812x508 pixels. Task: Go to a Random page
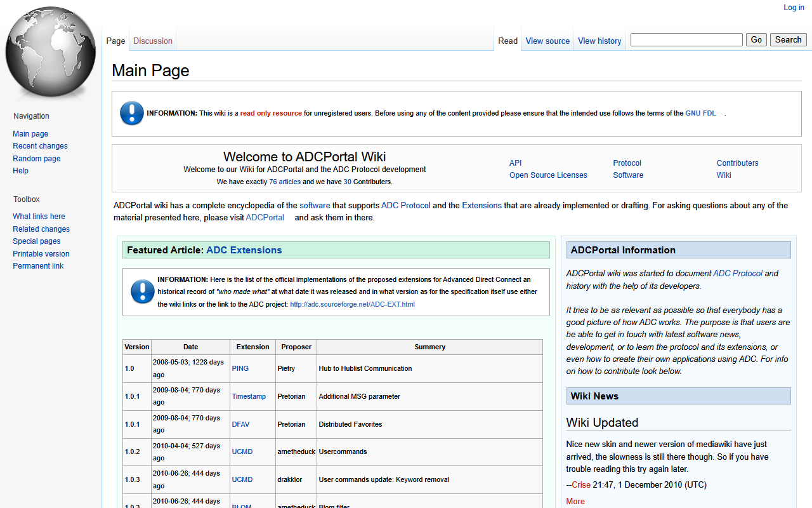click(x=37, y=159)
